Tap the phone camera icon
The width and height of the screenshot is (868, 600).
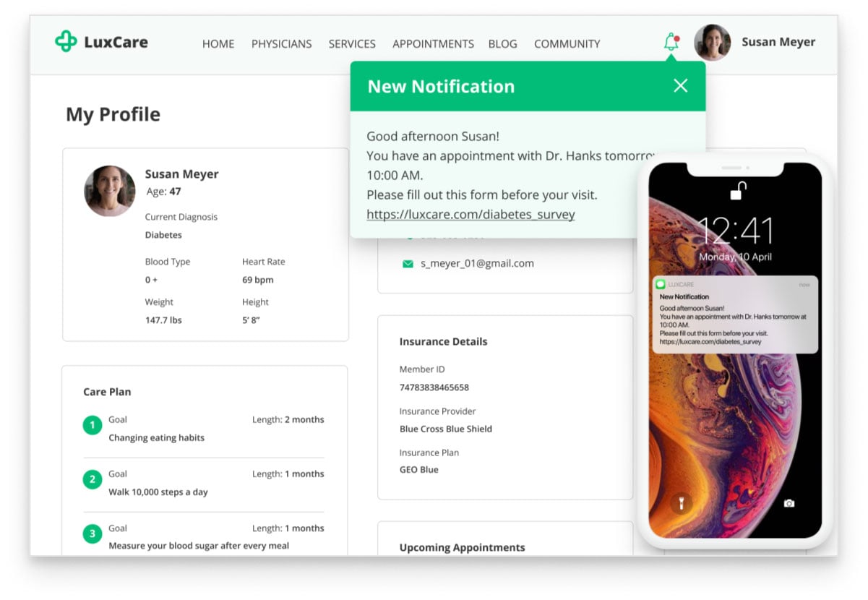point(789,503)
